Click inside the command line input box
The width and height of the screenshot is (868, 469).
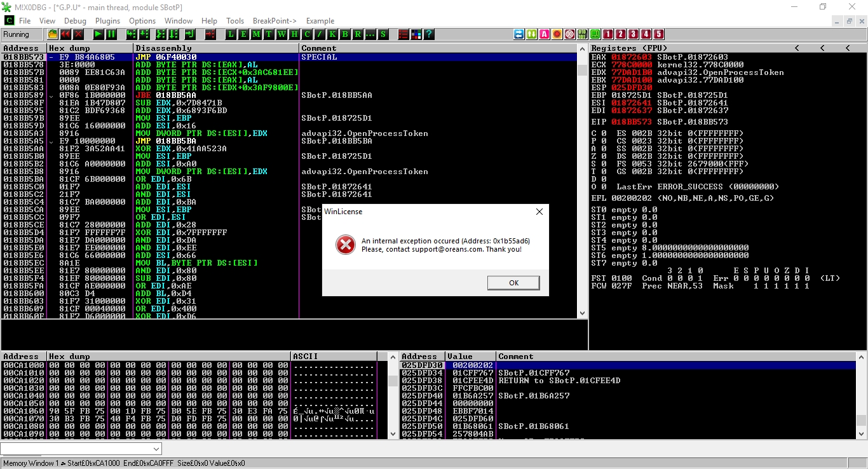tap(76, 449)
